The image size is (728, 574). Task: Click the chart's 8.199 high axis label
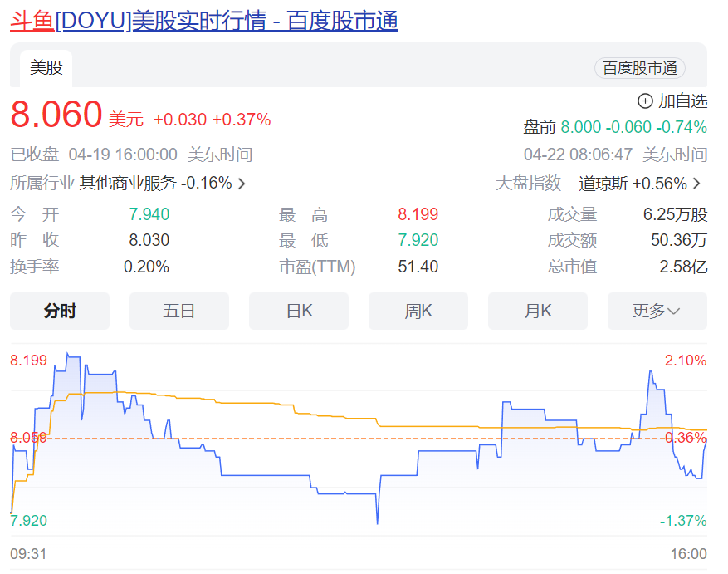pyautogui.click(x=29, y=361)
